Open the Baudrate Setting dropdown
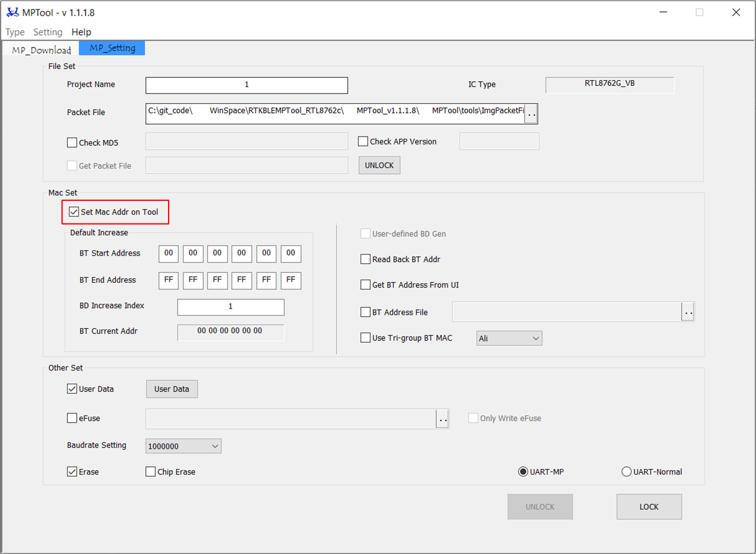Viewport: 756px width, 554px height. tap(183, 446)
